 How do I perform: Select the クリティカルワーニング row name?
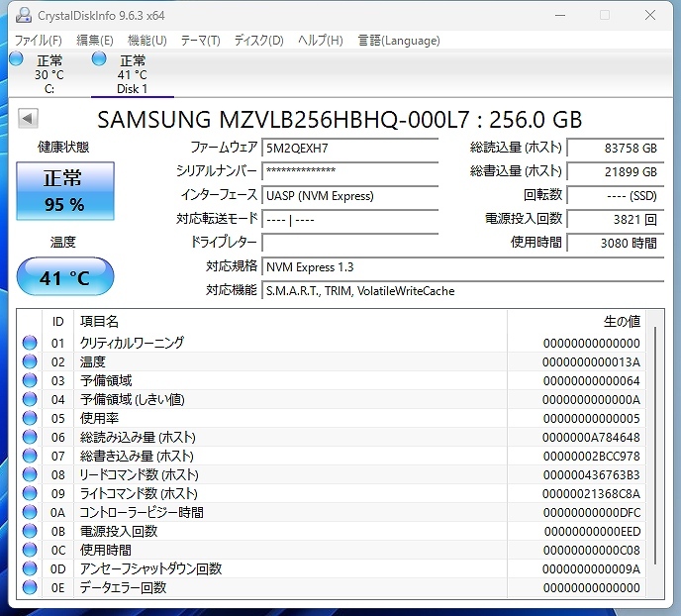pos(132,343)
